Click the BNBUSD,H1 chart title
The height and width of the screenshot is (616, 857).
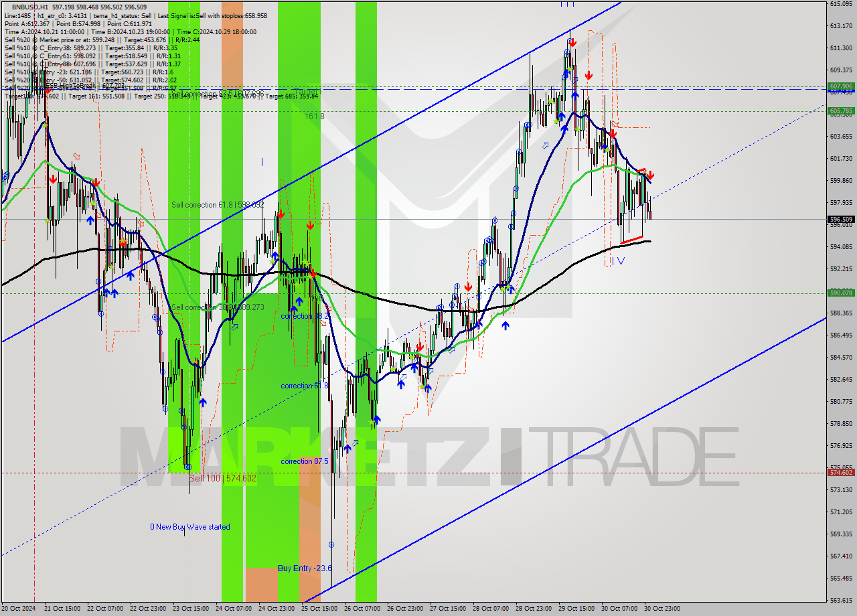29,7
